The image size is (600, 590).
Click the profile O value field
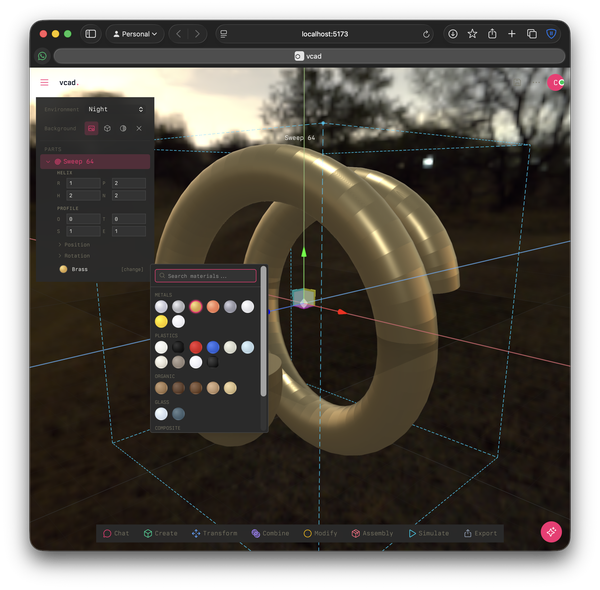(83, 219)
